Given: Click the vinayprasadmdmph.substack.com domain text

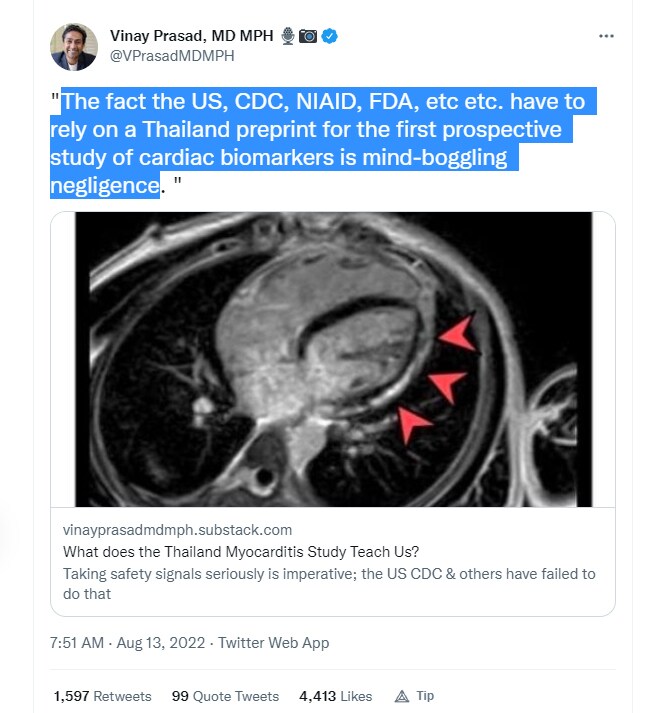Looking at the screenshot, I should pyautogui.click(x=177, y=530).
